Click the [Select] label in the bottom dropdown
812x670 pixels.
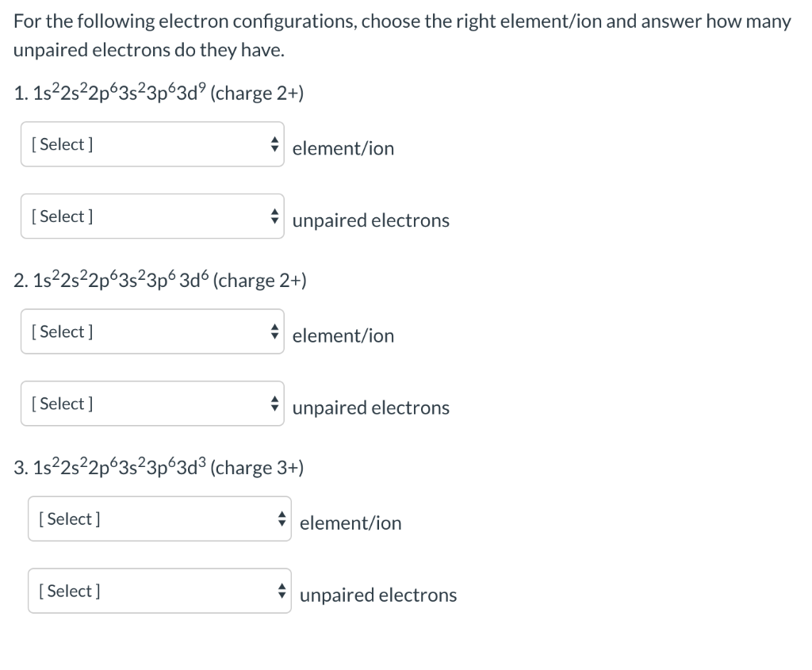point(69,591)
